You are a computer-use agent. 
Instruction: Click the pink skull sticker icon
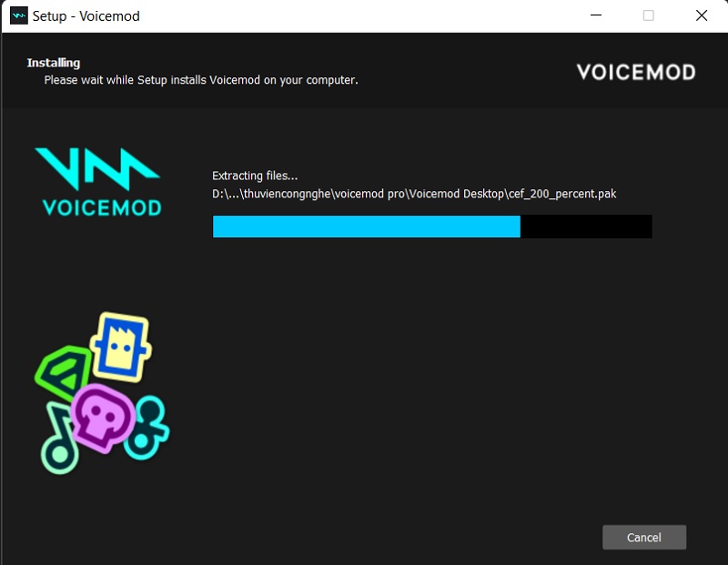pyautogui.click(x=103, y=418)
